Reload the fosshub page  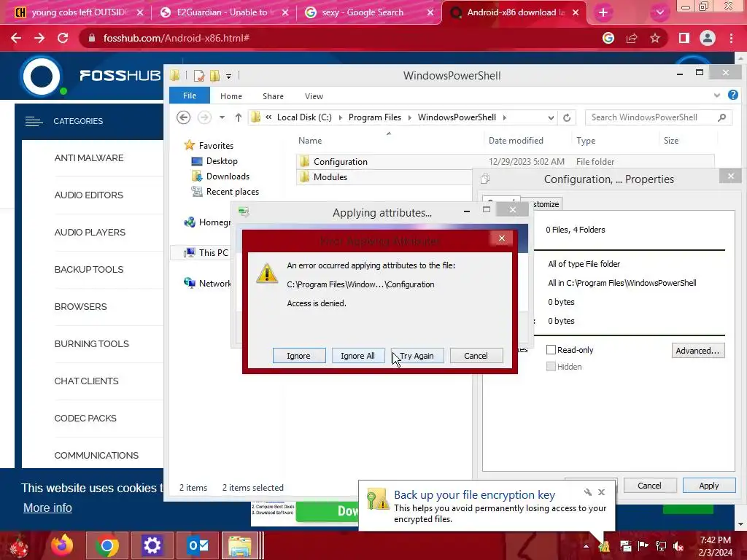pos(63,38)
